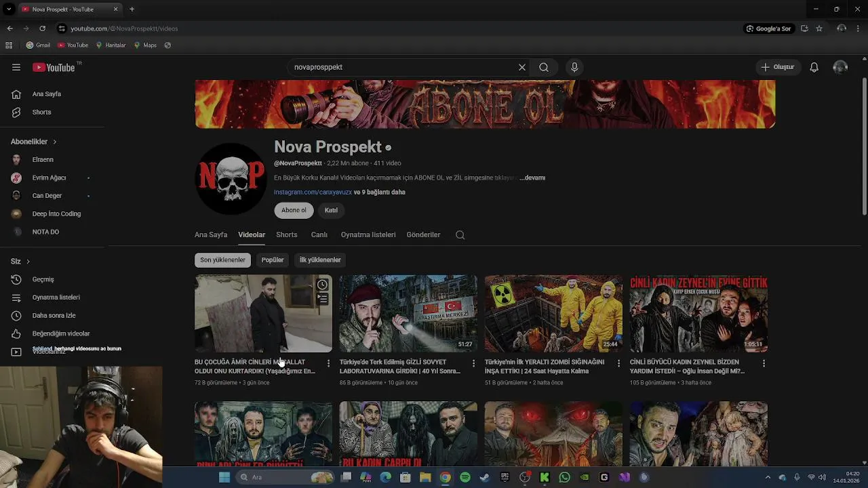The image size is (868, 488).
Task: Start voice search with microphone icon
Action: click(574, 67)
